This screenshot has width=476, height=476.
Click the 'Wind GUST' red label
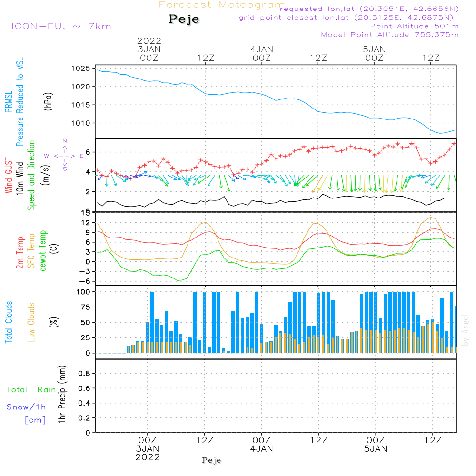click(9, 175)
